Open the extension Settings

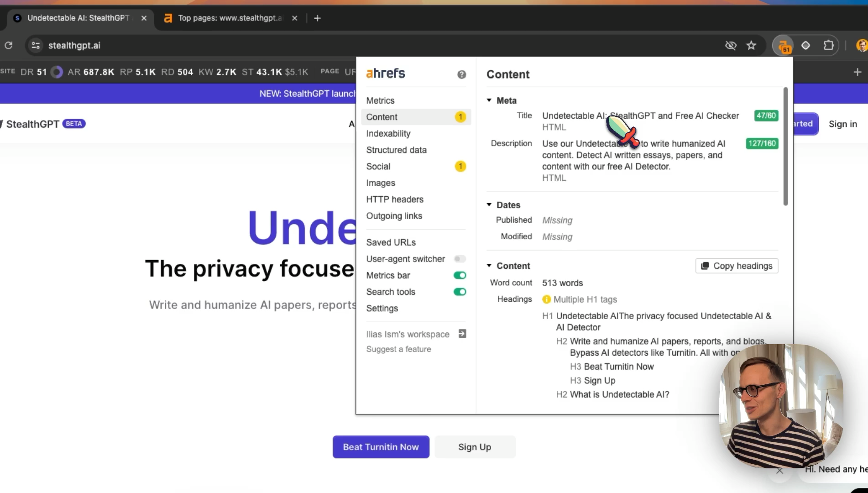pyautogui.click(x=382, y=308)
